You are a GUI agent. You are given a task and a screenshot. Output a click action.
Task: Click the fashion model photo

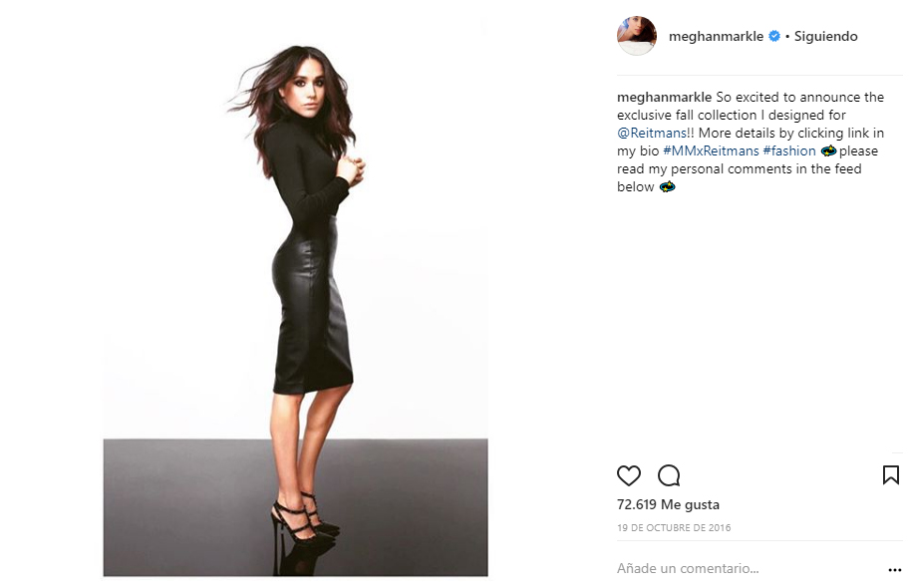coord(296,297)
